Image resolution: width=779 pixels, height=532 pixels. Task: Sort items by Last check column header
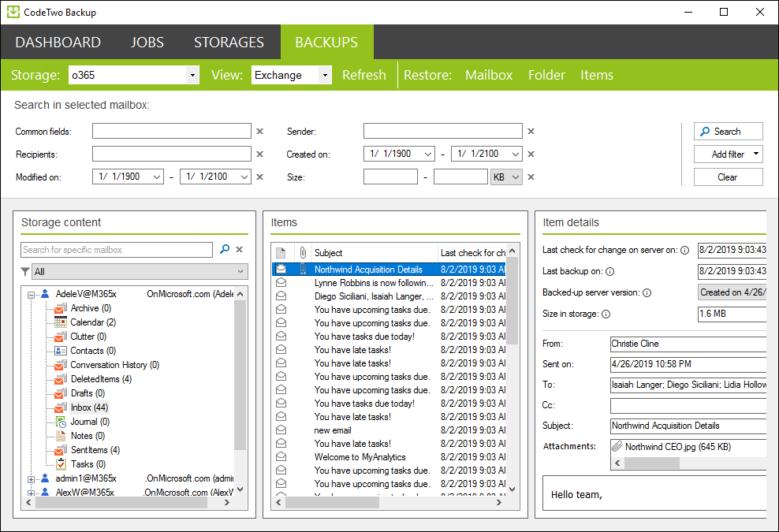pyautogui.click(x=472, y=253)
